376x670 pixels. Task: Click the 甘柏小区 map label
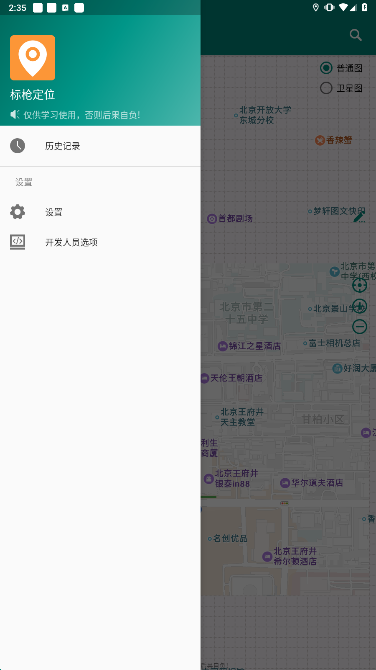[x=323, y=419]
